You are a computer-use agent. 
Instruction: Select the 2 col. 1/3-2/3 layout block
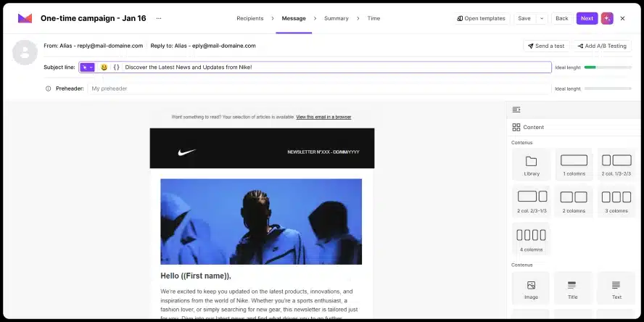click(x=616, y=165)
